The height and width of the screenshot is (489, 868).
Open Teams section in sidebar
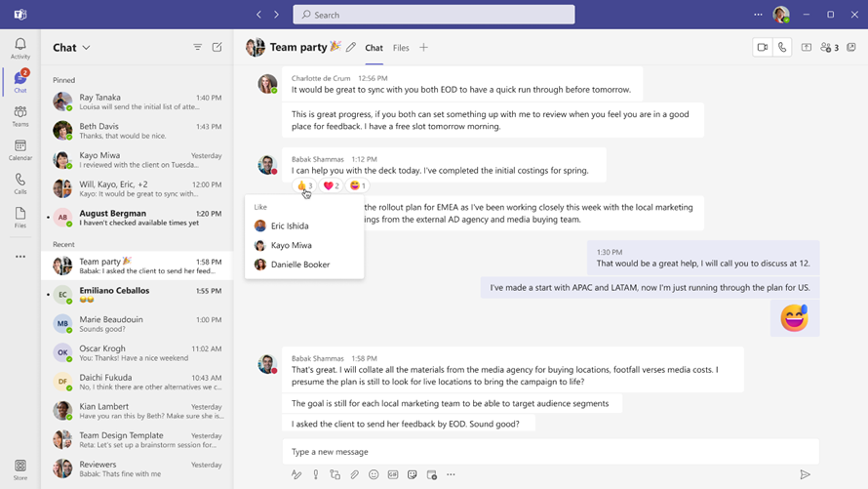[20, 116]
